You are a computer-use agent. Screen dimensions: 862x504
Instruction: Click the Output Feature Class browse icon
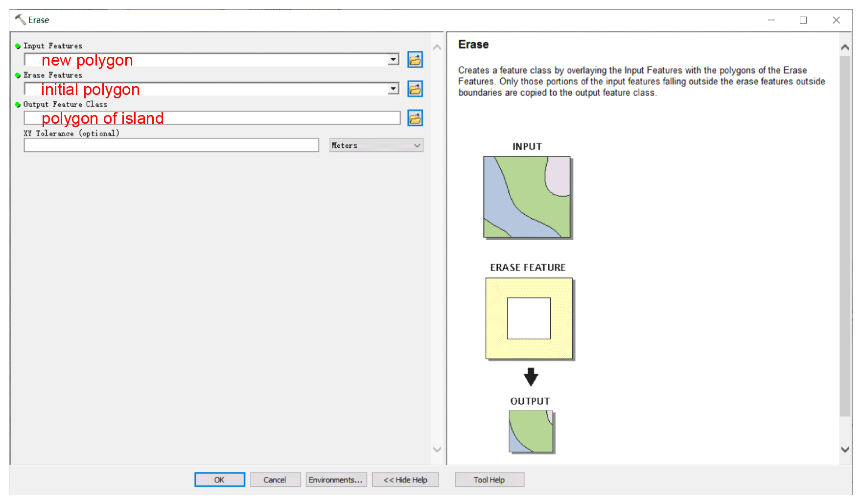[x=415, y=118]
